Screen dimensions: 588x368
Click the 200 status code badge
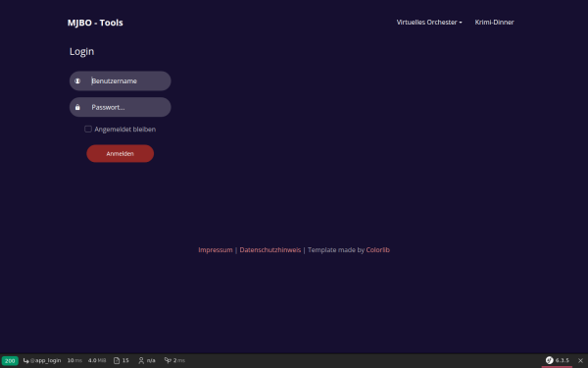10,361
